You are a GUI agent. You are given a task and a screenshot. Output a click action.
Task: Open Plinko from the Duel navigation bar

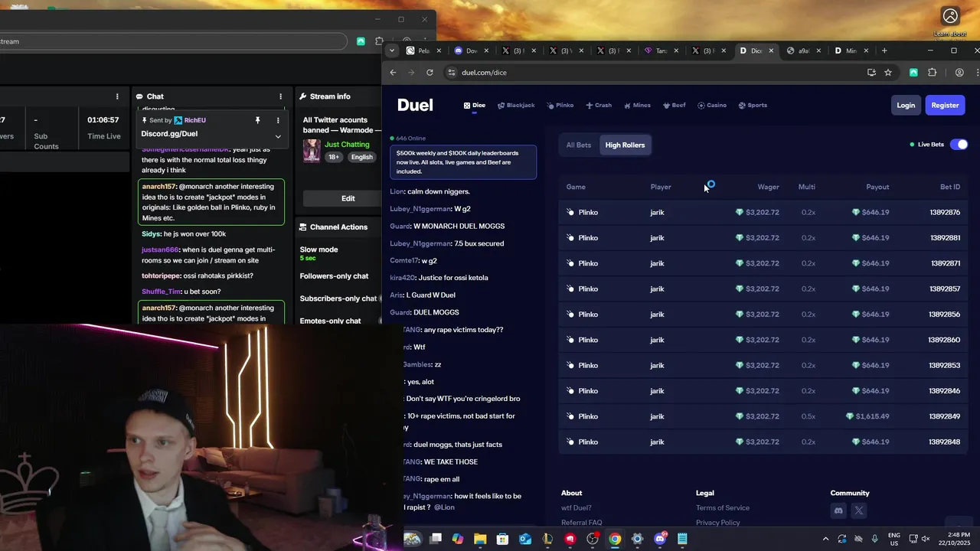pos(560,106)
